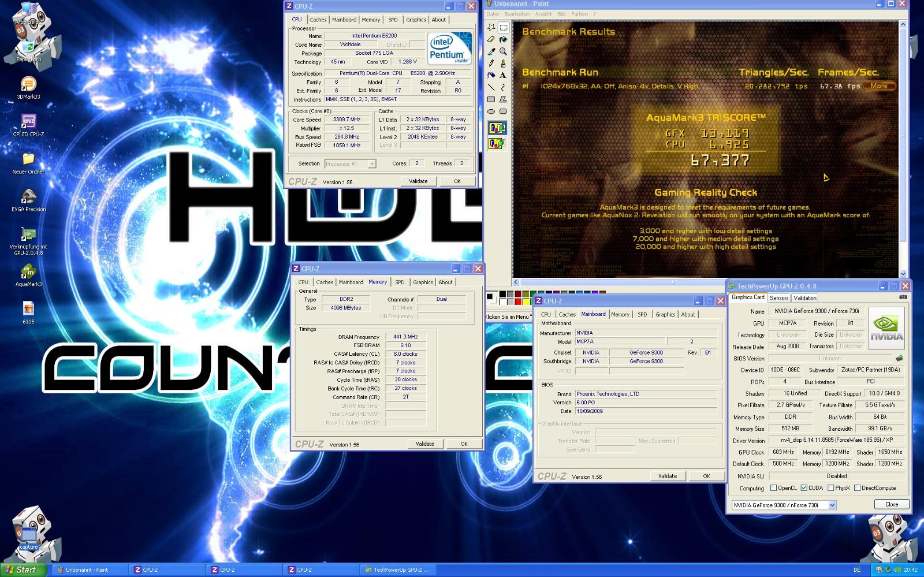Click OK in the CPU-Z mainboard window
The width and height of the screenshot is (924, 577).
[x=706, y=477]
